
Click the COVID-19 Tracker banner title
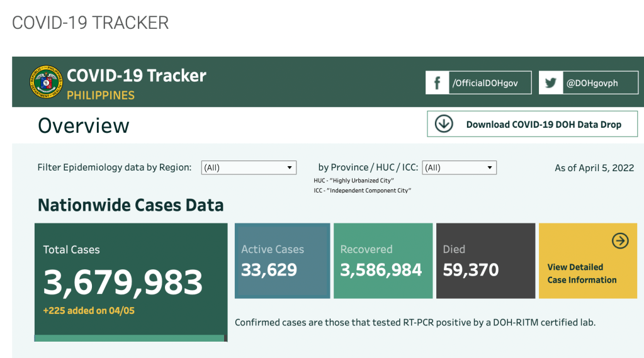[137, 76]
